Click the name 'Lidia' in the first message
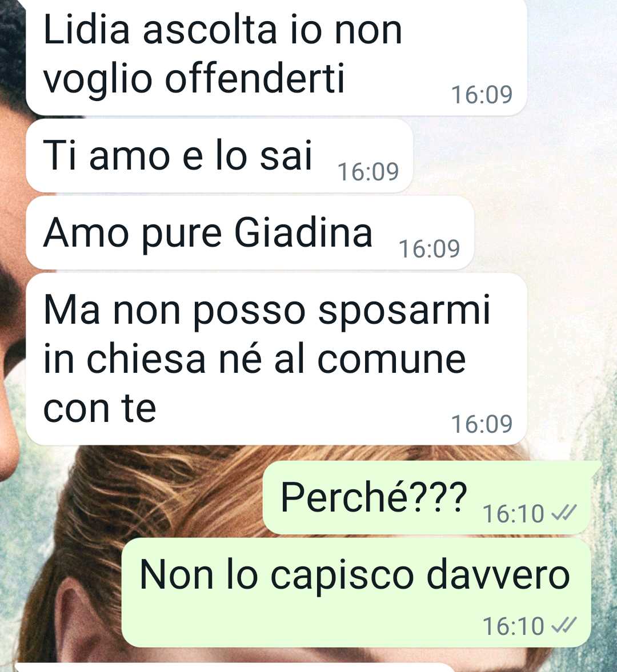Viewport: 617px width, 672px height. 86,30
